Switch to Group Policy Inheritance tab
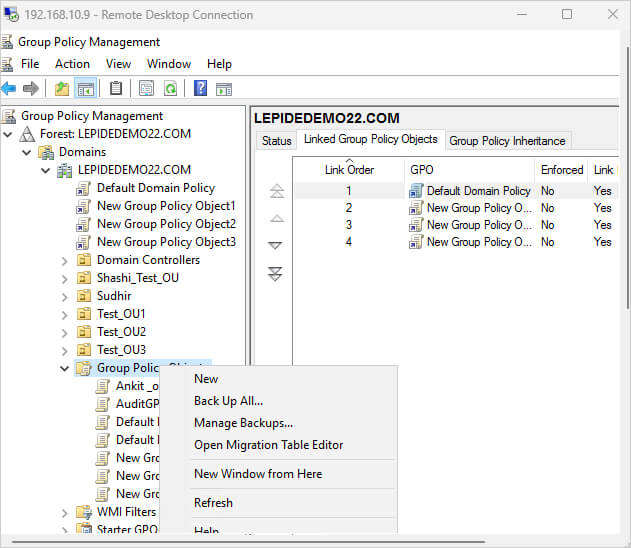Screen dimensions: 631x548 (x=507, y=141)
